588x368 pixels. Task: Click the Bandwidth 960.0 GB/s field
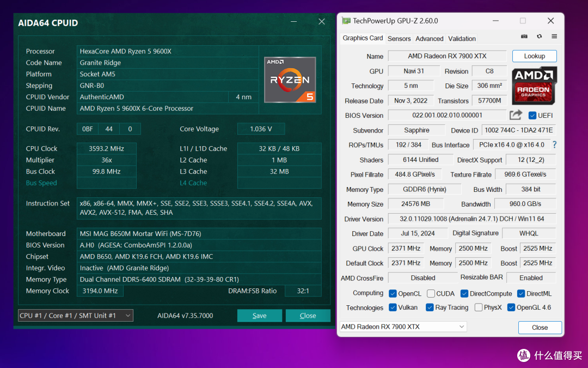(525, 204)
